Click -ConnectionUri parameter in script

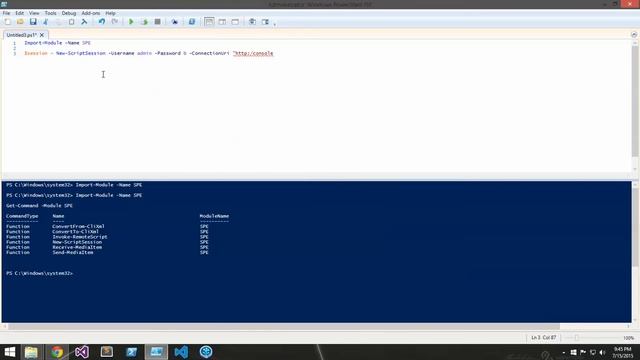tap(209, 53)
